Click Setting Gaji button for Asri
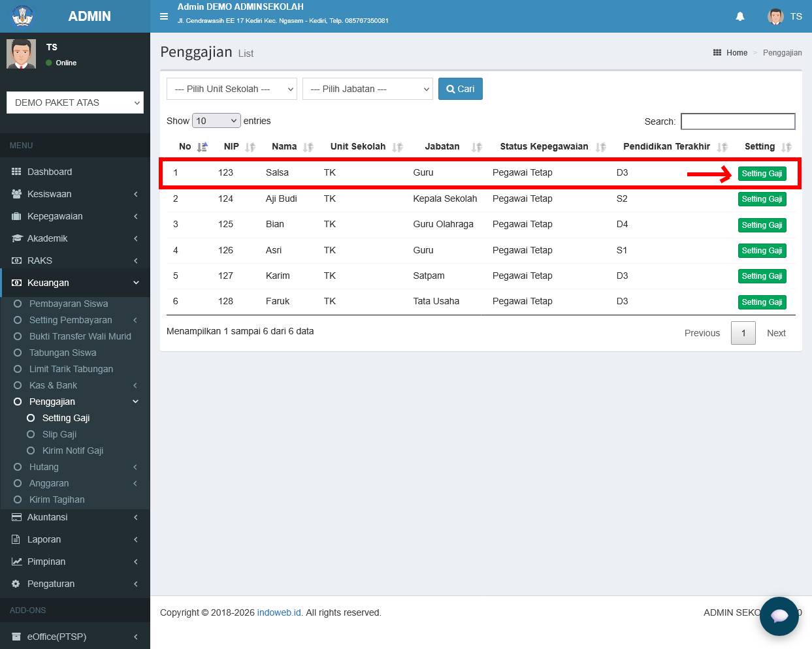The height and width of the screenshot is (649, 812). (x=762, y=251)
